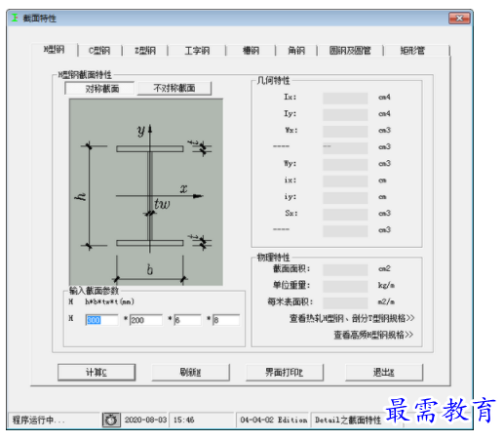Click the clock icon in status bar
This screenshot has height=441, width=504.
[x=111, y=420]
